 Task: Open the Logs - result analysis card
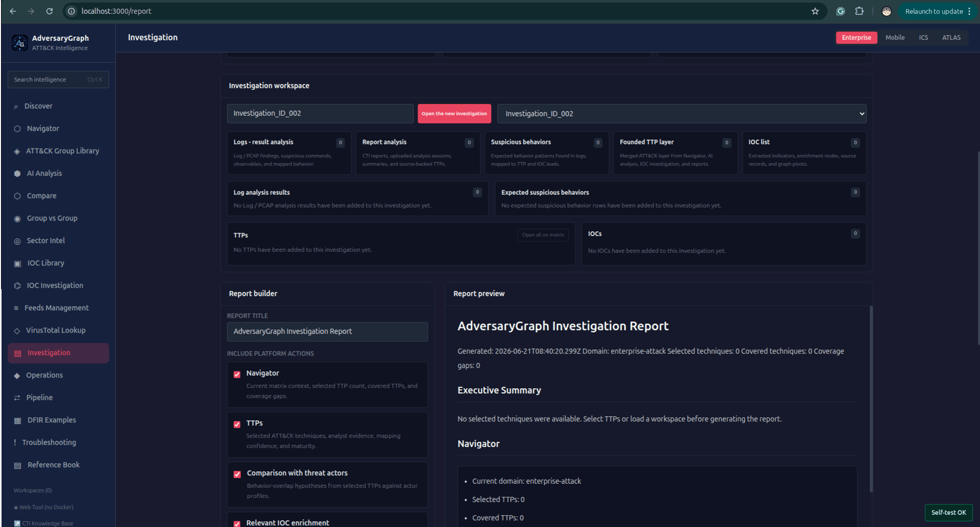289,153
